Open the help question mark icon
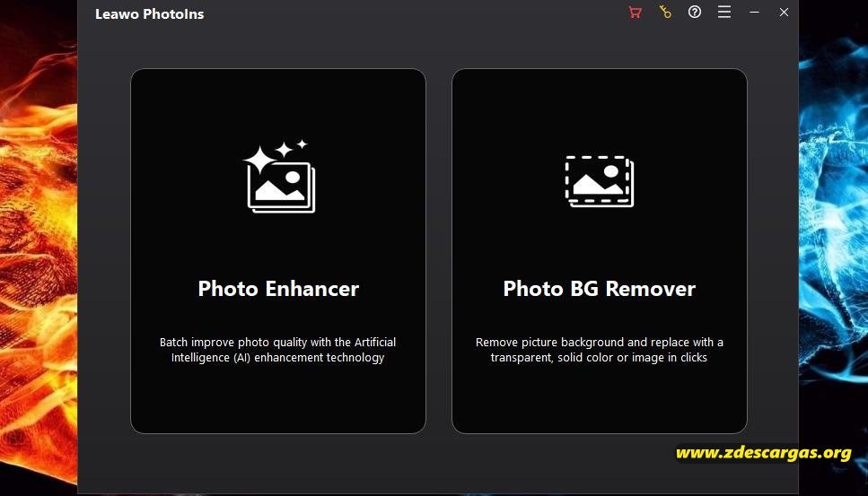Image resolution: width=868 pixels, height=496 pixels. pos(695,13)
